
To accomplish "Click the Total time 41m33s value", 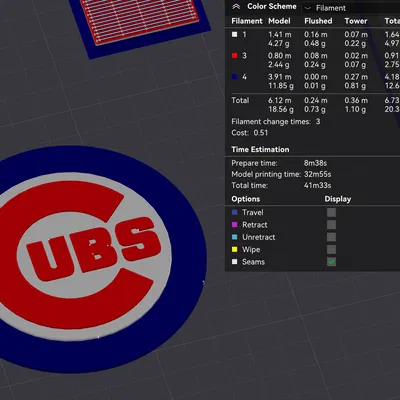I will [x=317, y=185].
